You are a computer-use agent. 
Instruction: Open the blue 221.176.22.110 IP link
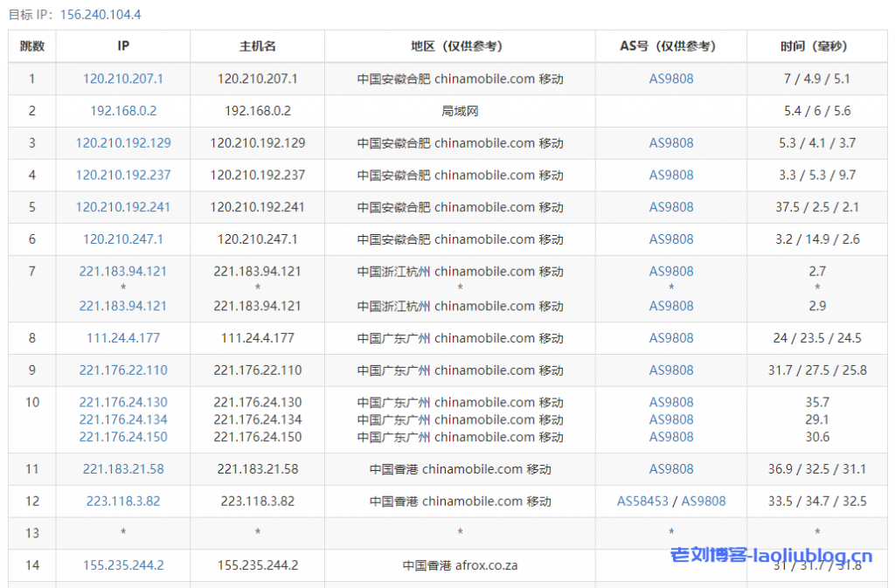pos(123,370)
